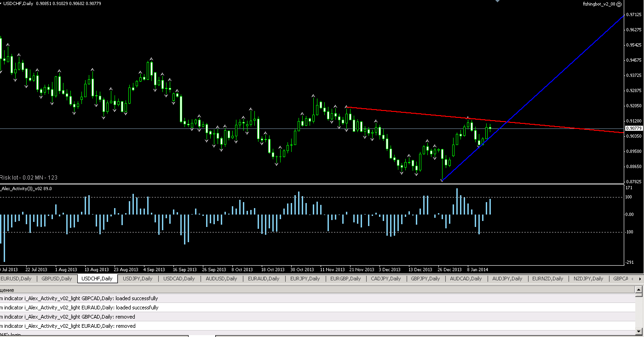Image resolution: width=644 pixels, height=337 pixels.
Task: Select log row 'GBPCAD,Daily: loaded successfully'
Action: pos(317,298)
